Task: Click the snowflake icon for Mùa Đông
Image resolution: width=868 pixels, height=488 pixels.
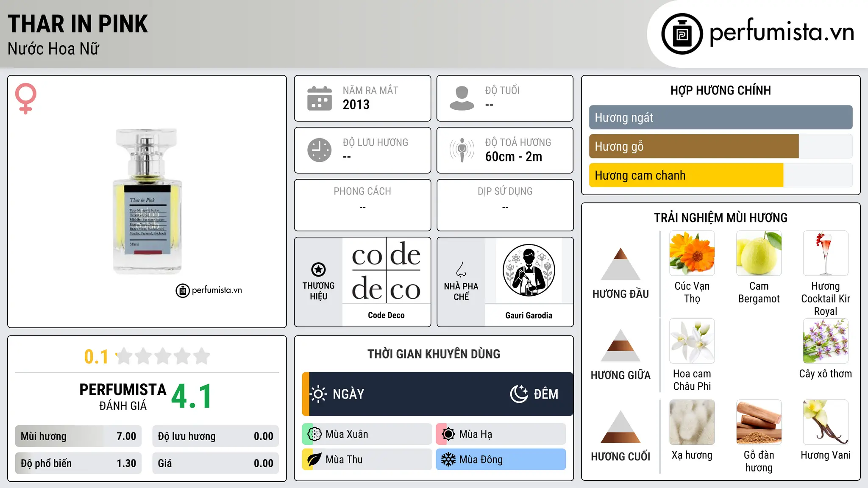Action: pyautogui.click(x=448, y=460)
